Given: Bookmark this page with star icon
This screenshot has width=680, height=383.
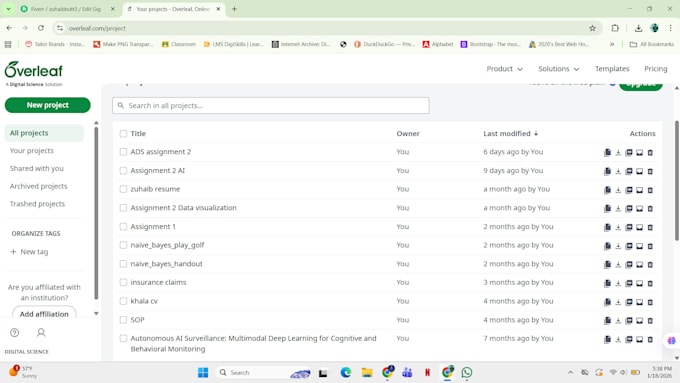Looking at the screenshot, I should 592,28.
